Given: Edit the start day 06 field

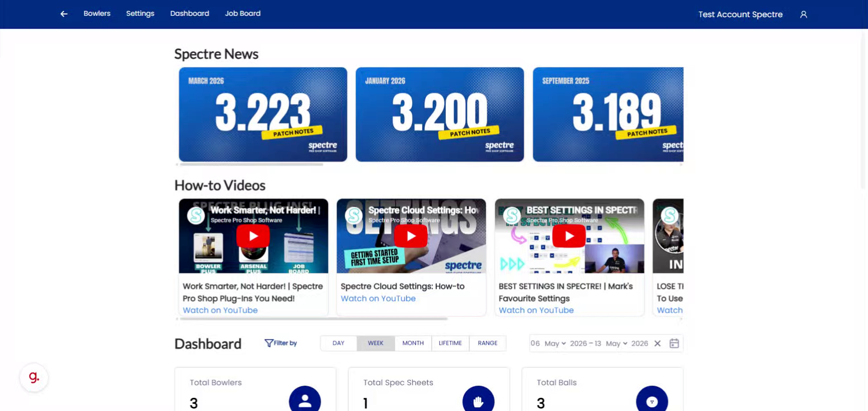Looking at the screenshot, I should 535,343.
